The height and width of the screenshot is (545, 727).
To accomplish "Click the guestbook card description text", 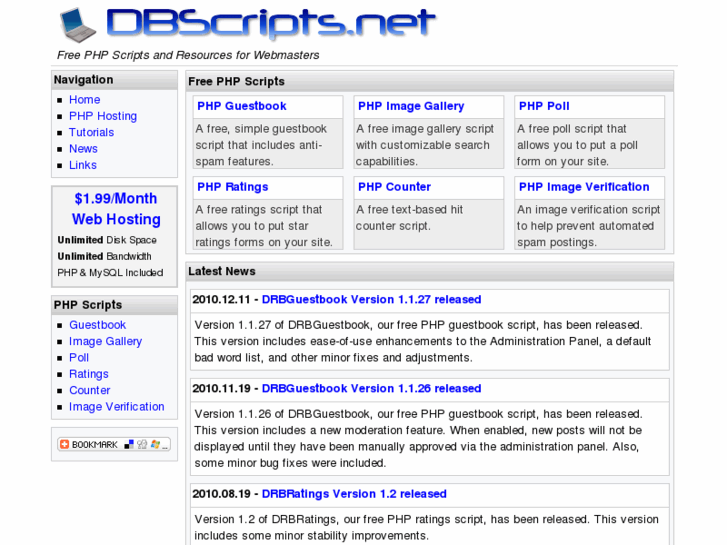I will click(261, 145).
